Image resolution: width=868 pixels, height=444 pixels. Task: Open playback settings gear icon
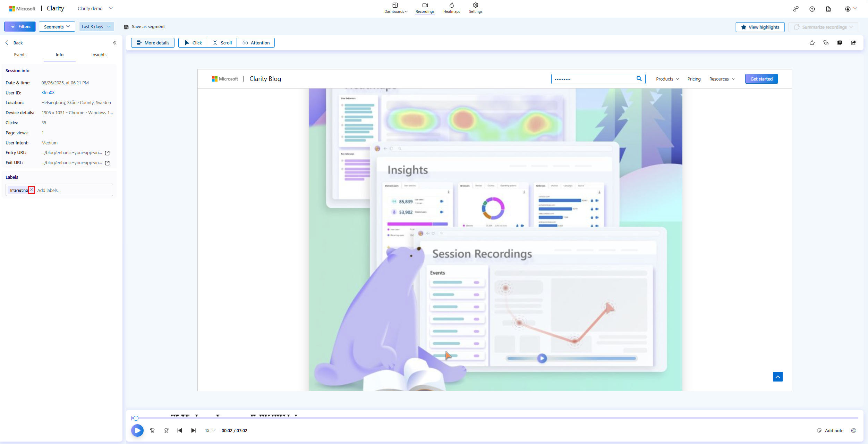coord(853,430)
